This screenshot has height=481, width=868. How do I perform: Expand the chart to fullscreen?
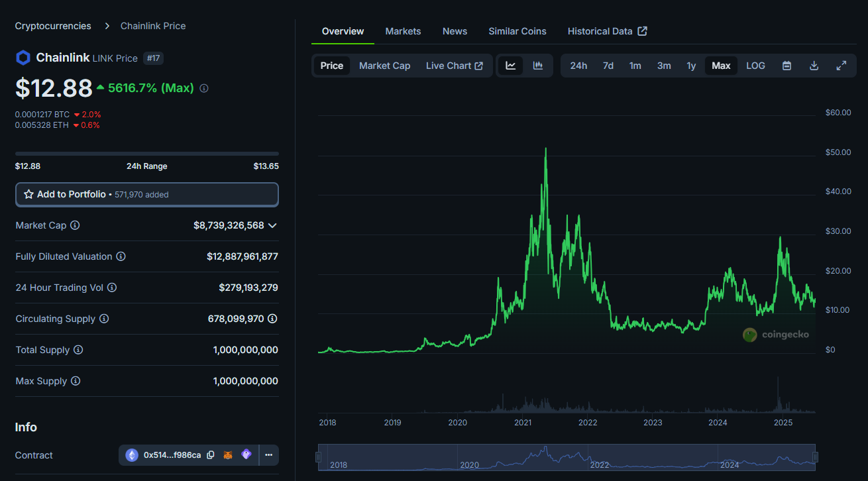click(841, 66)
